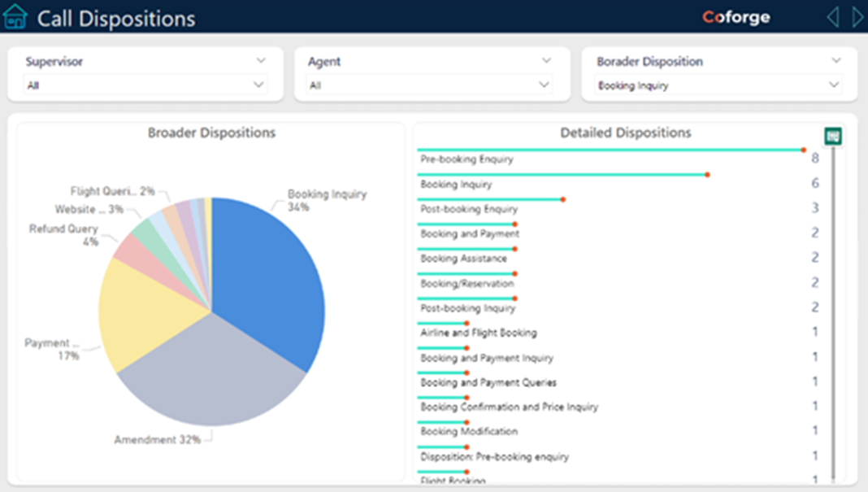Click the home icon beside Call Dispositions
868x492 pixels.
(x=15, y=17)
